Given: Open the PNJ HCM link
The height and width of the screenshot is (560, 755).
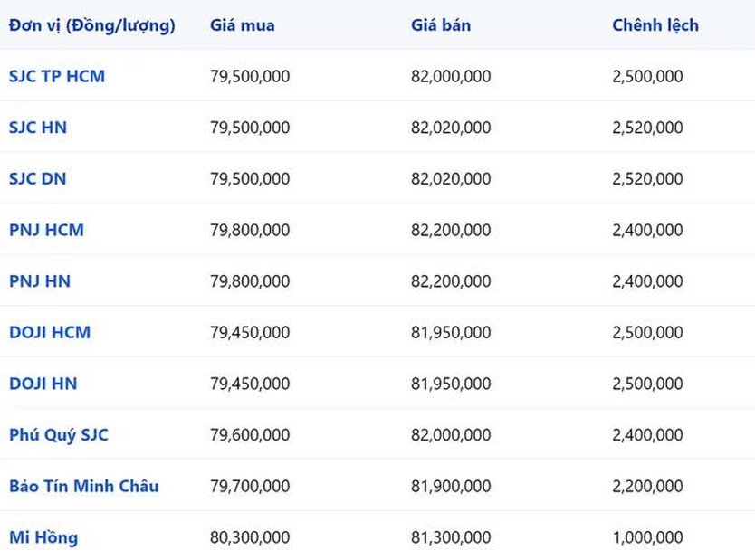Looking at the screenshot, I should [x=46, y=230].
